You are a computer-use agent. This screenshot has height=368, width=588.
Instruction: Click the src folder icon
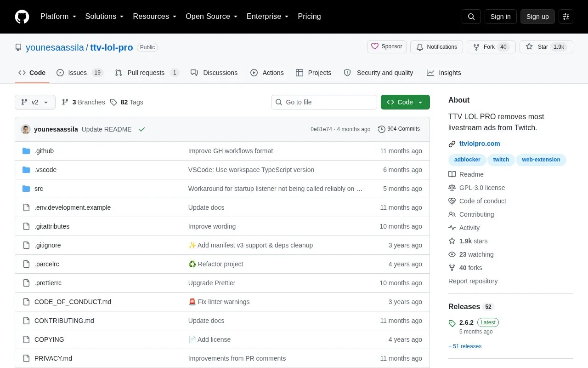26,189
